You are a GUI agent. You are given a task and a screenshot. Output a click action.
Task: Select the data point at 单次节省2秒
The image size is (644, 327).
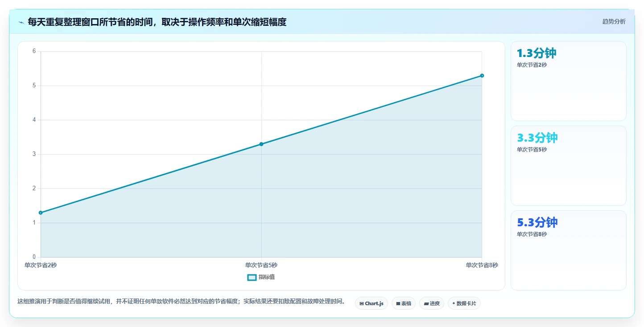click(x=41, y=213)
